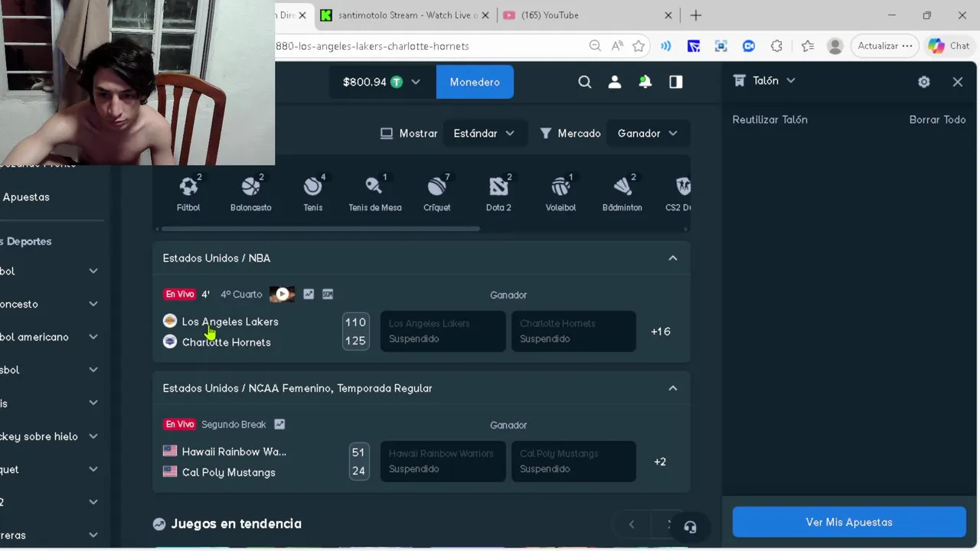
Task: Click the Ver Mis Apuestas button
Action: coord(849,522)
